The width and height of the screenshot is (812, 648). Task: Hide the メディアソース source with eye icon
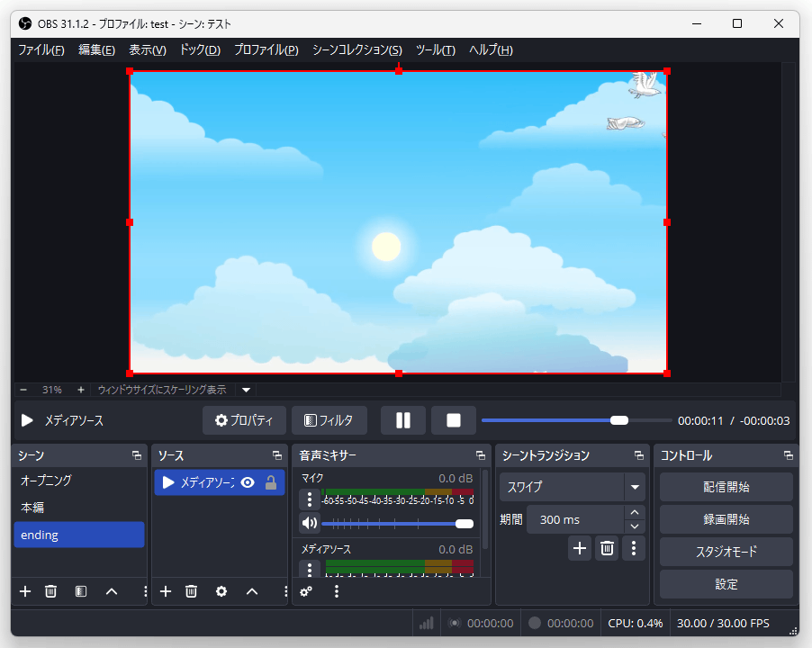[248, 482]
